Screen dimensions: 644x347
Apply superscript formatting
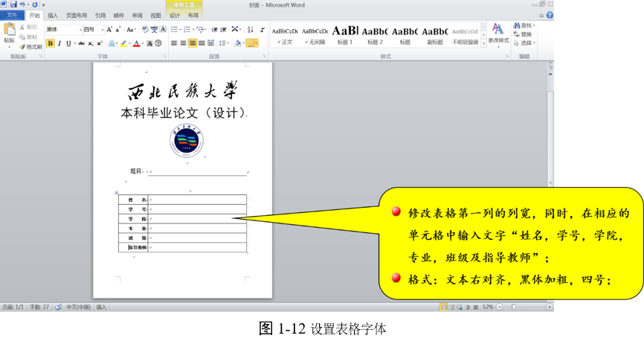click(x=100, y=43)
